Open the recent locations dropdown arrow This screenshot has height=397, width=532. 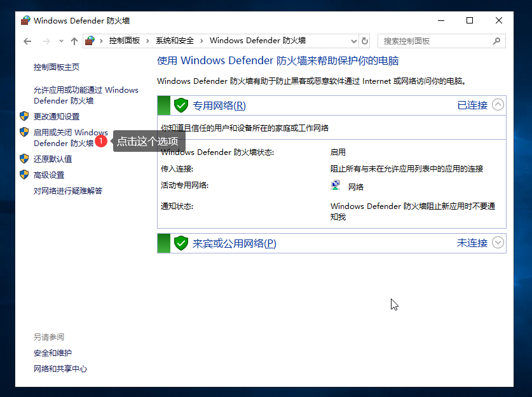click(x=61, y=41)
